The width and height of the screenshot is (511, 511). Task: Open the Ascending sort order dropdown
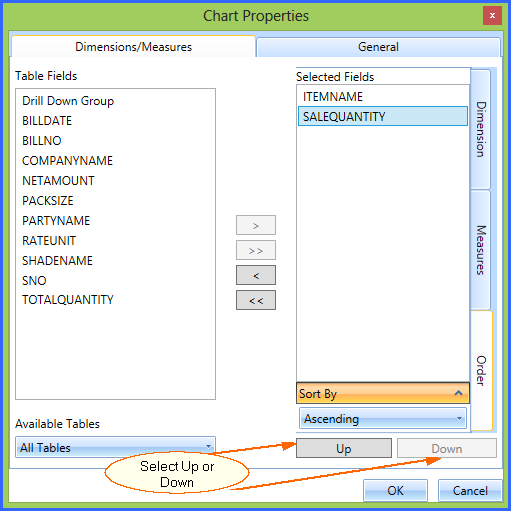click(382, 418)
